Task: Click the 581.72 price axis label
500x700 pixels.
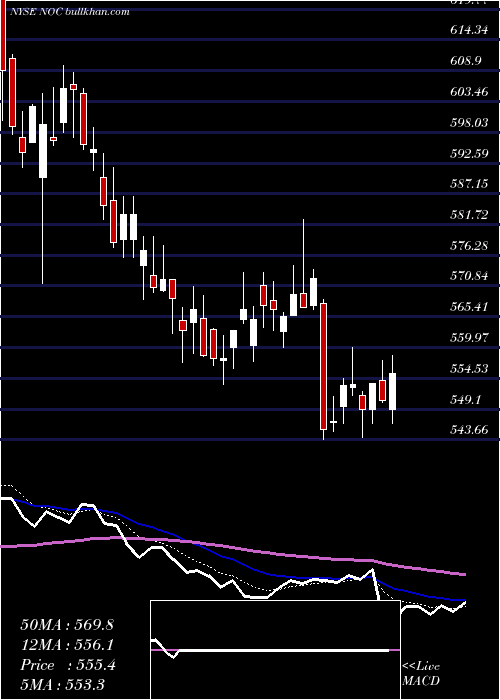Action: [x=468, y=215]
